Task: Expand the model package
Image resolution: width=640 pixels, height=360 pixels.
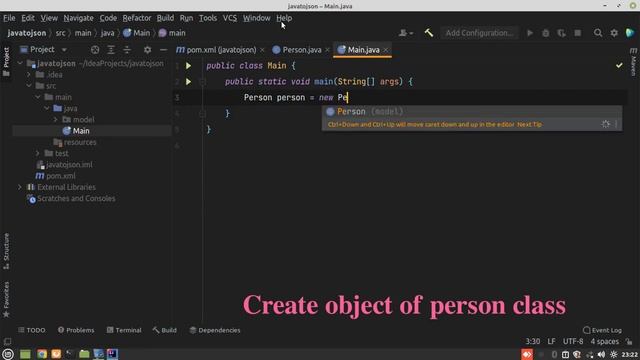Action: (56, 120)
